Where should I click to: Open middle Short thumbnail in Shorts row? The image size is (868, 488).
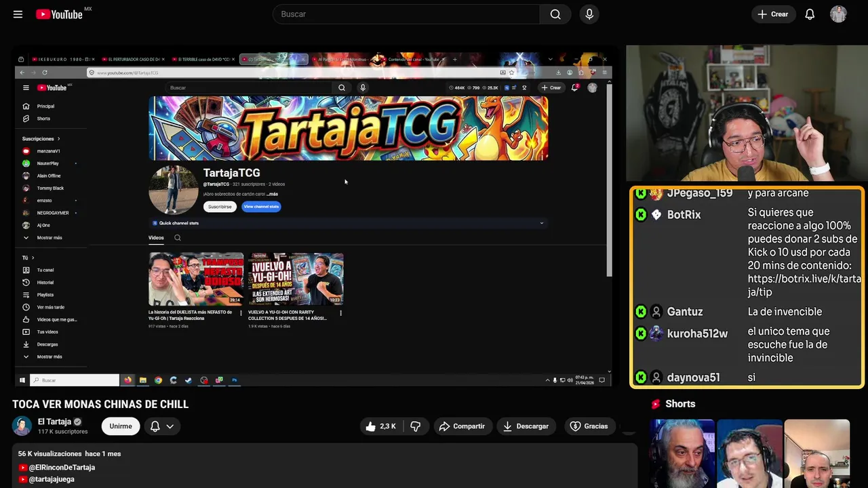(x=749, y=453)
